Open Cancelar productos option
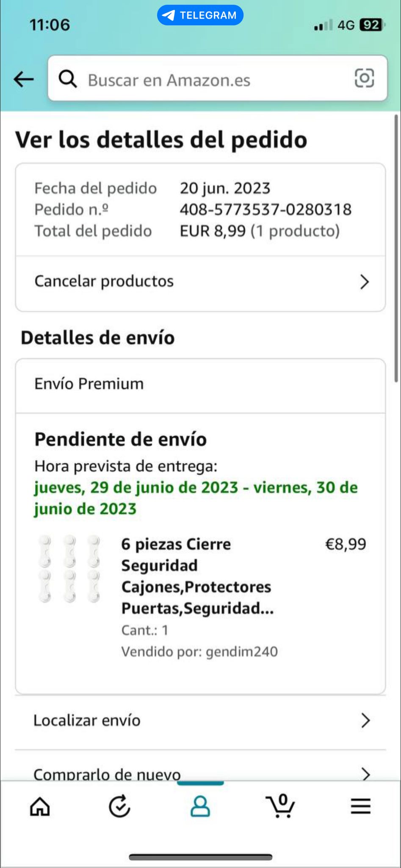The height and width of the screenshot is (868, 401). click(104, 281)
